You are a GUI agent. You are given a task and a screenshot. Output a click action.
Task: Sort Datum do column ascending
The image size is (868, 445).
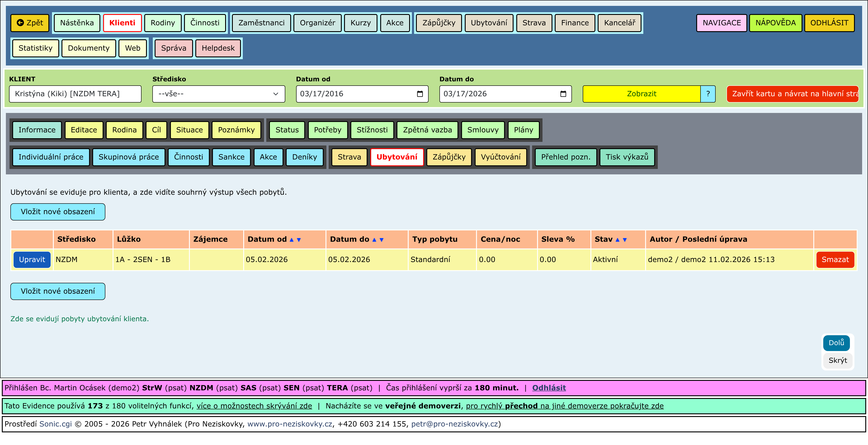(374, 240)
